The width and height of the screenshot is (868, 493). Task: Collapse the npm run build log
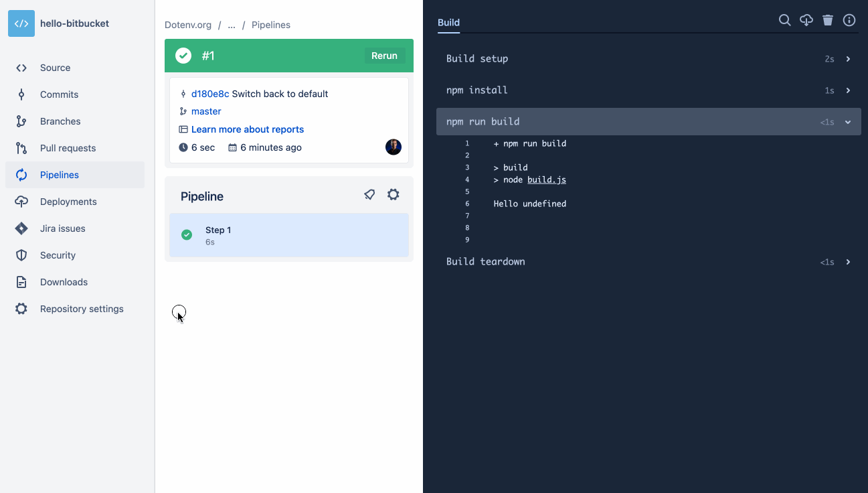coord(848,122)
